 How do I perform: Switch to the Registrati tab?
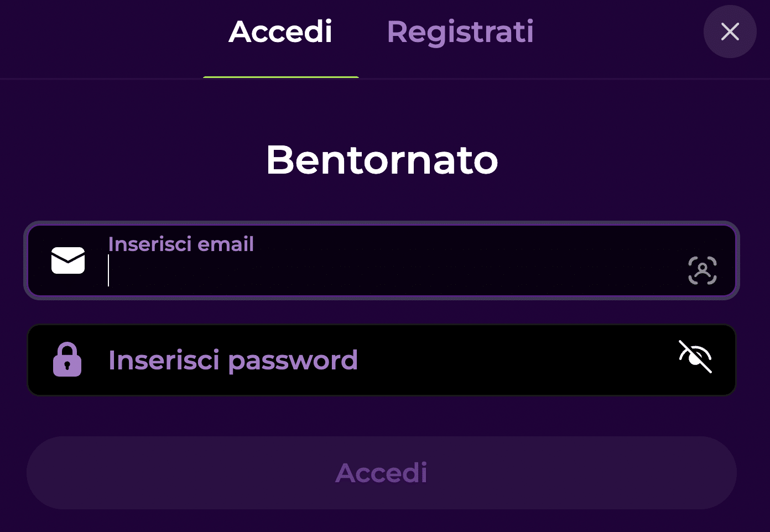(x=460, y=32)
